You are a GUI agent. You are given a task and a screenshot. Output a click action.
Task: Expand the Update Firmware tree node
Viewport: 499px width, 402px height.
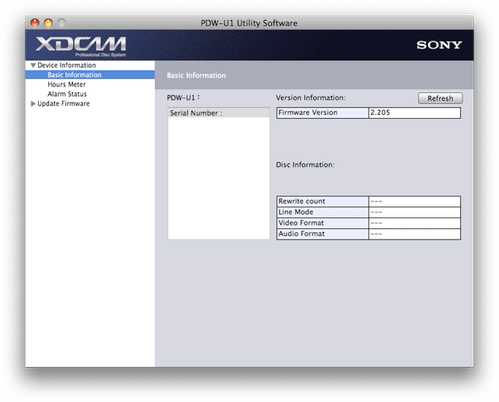click(x=33, y=104)
